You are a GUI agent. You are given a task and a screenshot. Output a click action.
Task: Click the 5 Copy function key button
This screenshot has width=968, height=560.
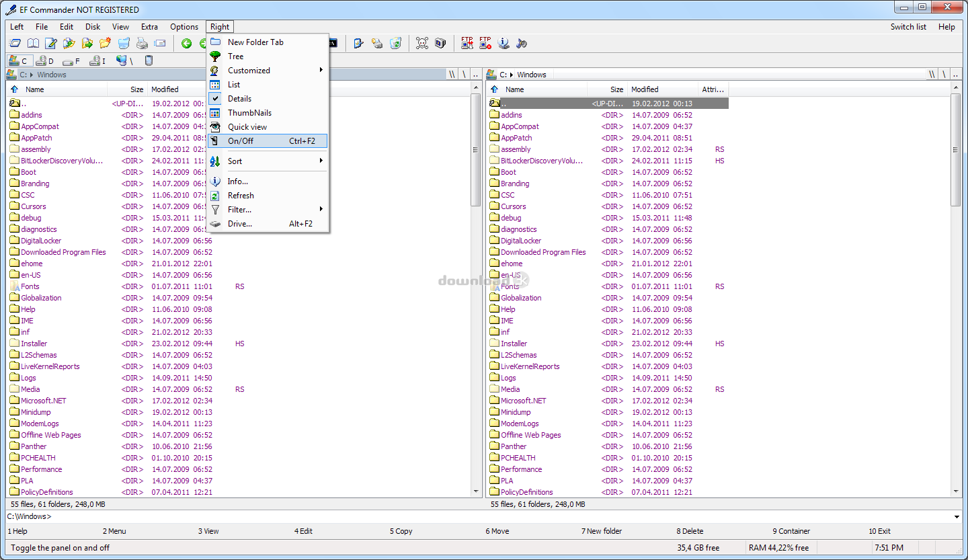[x=401, y=531]
